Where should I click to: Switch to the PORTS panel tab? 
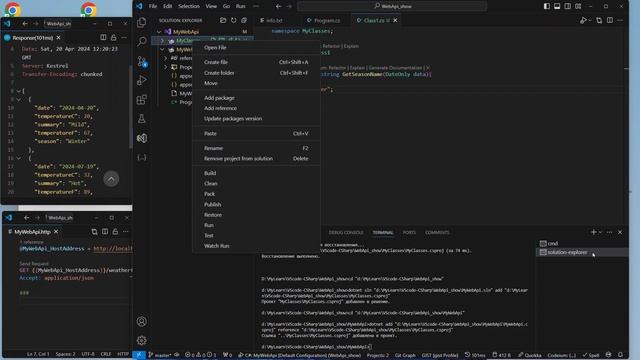[409, 232]
